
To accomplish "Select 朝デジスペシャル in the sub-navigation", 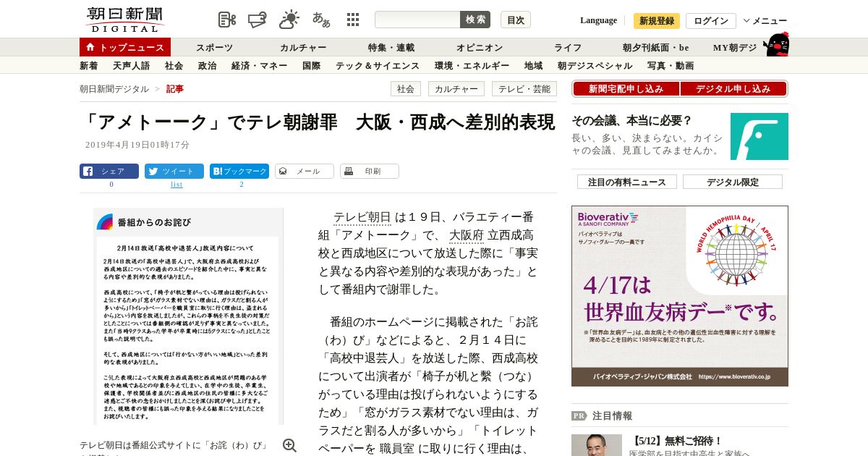I will tap(595, 66).
